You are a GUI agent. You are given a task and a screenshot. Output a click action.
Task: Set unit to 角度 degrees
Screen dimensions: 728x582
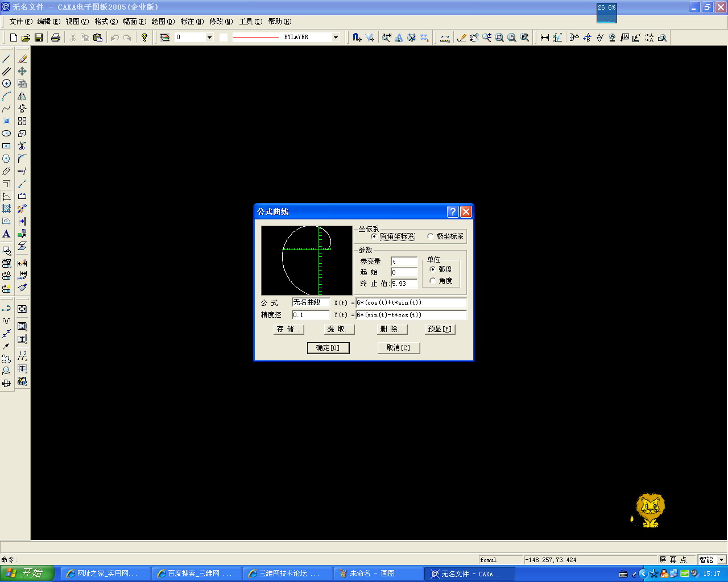click(441, 281)
